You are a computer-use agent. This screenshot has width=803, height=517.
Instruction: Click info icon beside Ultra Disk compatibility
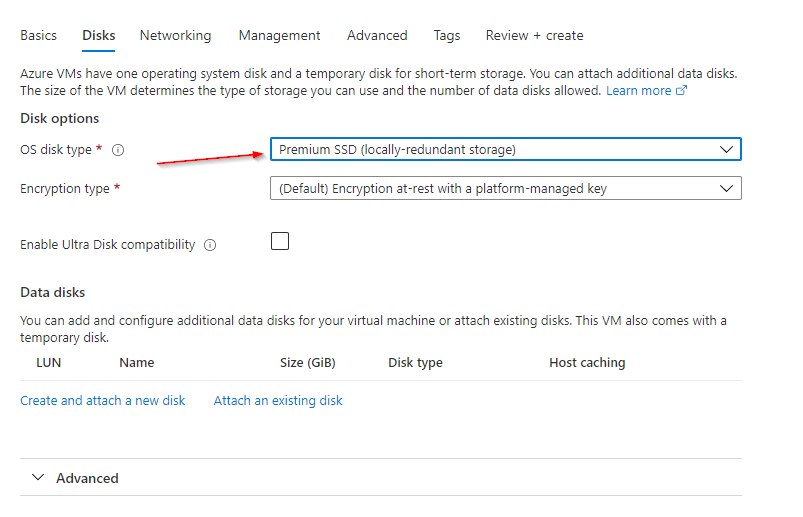pos(210,245)
